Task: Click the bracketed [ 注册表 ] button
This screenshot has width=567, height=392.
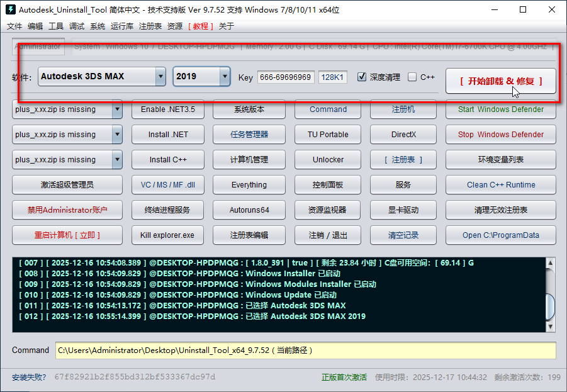Action: [403, 159]
